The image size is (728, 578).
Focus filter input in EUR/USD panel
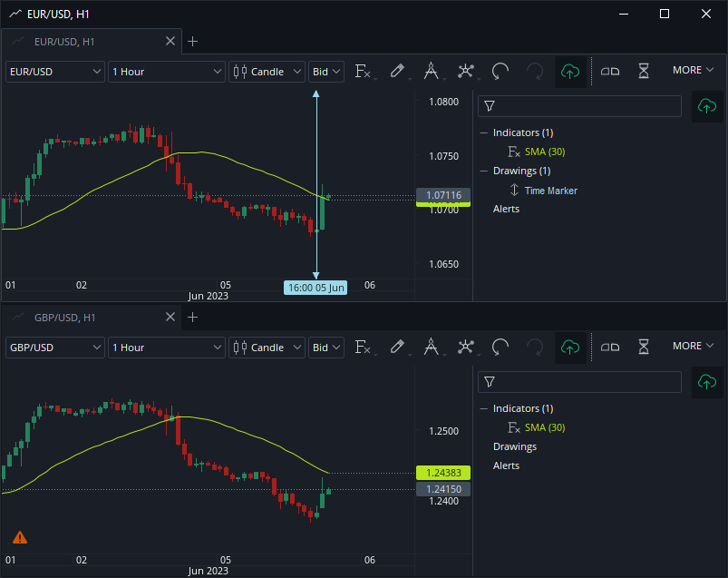(x=579, y=106)
